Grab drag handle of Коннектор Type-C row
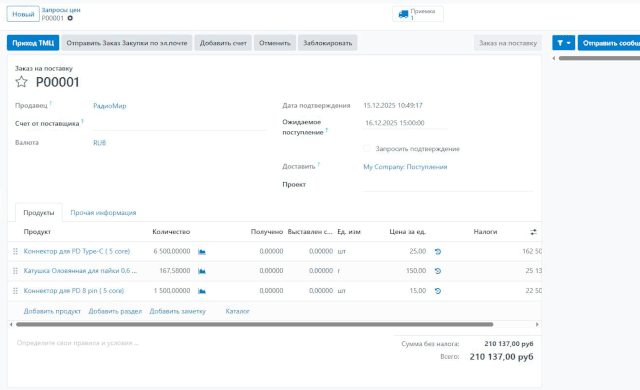The image size is (640, 390). pos(15,251)
